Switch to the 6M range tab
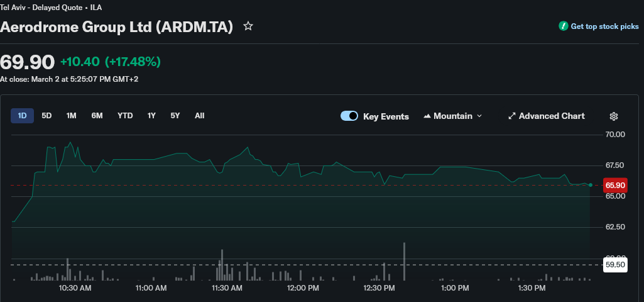 coord(97,116)
